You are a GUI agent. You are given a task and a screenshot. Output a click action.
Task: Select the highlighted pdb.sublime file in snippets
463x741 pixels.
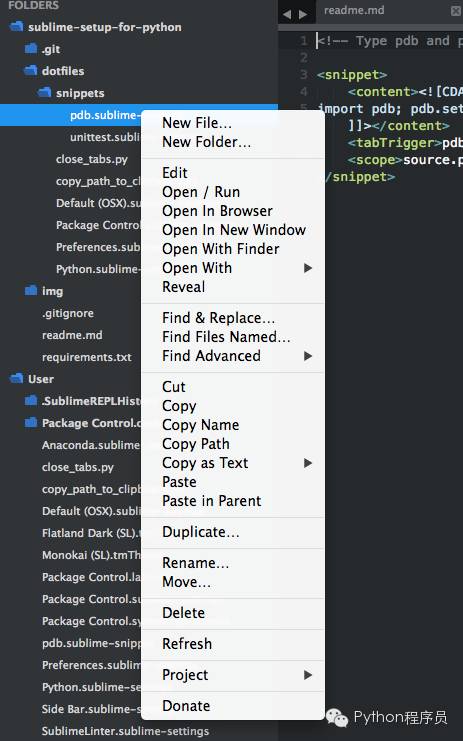pyautogui.click(x=103, y=115)
